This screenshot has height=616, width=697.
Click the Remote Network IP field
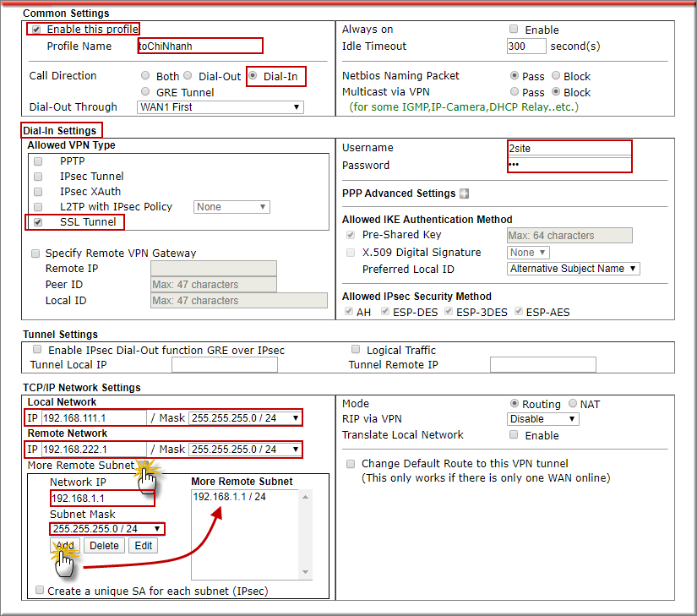click(95, 450)
